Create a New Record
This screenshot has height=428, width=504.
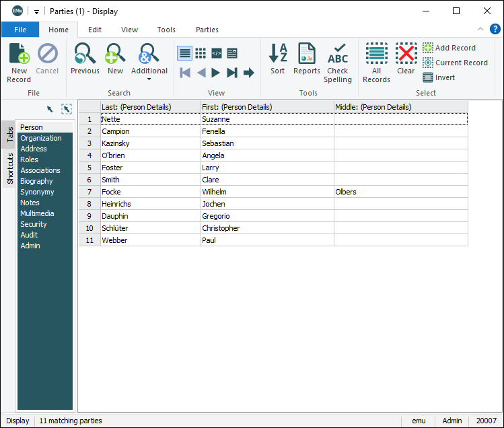point(19,63)
